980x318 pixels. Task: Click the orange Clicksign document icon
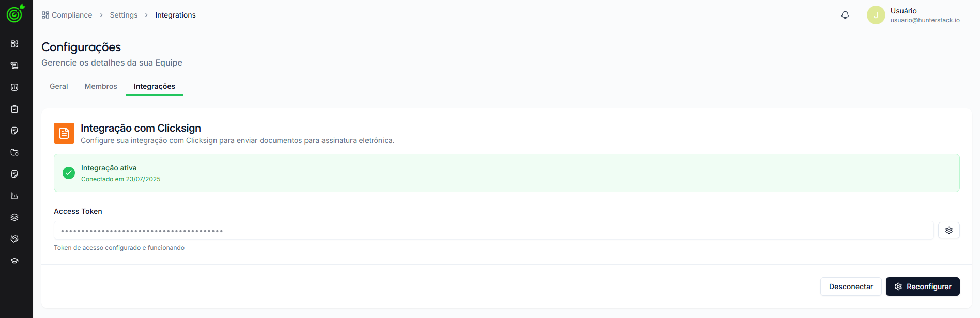click(x=64, y=133)
